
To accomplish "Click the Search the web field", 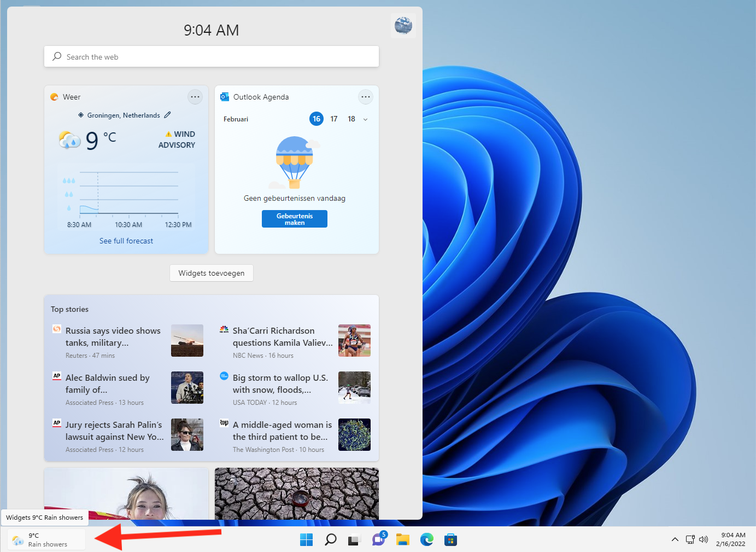I will (x=212, y=57).
